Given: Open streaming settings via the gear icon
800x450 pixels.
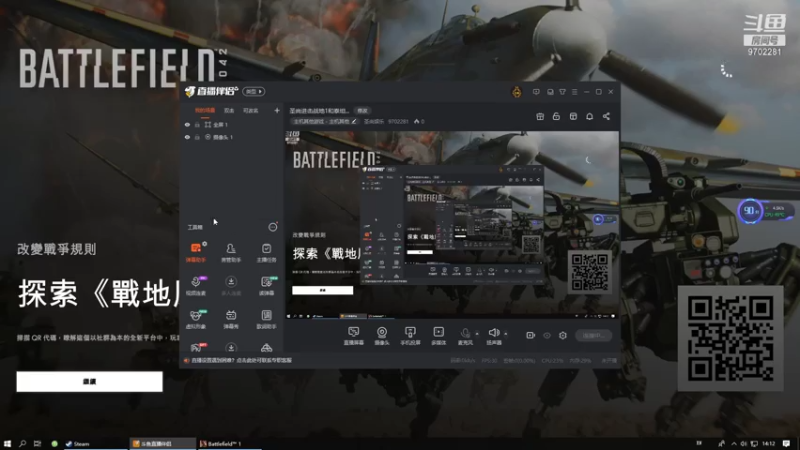Looking at the screenshot, I should pos(563,335).
